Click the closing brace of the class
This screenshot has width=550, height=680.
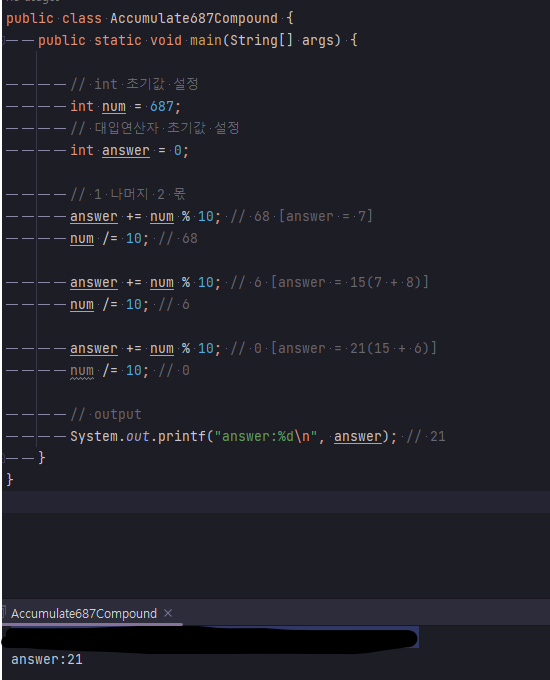coord(10,480)
